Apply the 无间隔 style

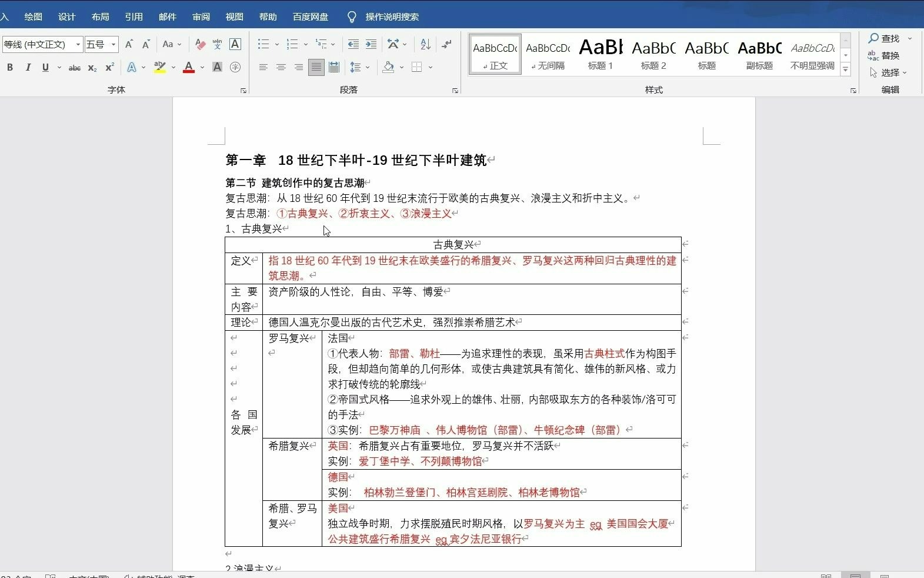[548, 54]
